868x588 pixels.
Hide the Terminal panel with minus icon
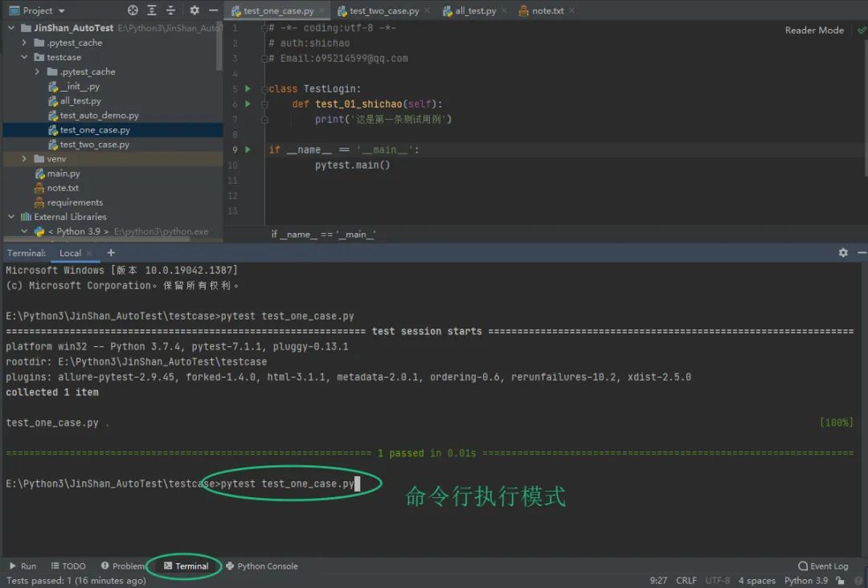862,253
